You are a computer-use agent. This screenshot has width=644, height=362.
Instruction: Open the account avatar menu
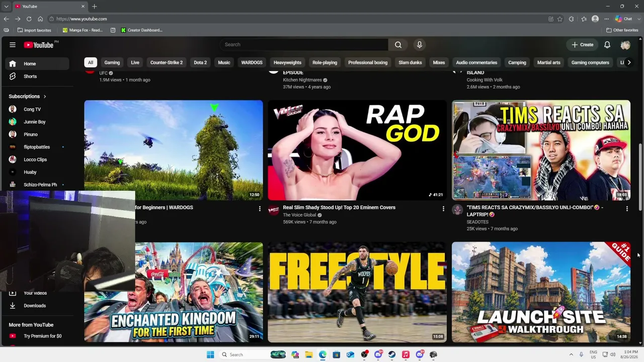tap(625, 45)
